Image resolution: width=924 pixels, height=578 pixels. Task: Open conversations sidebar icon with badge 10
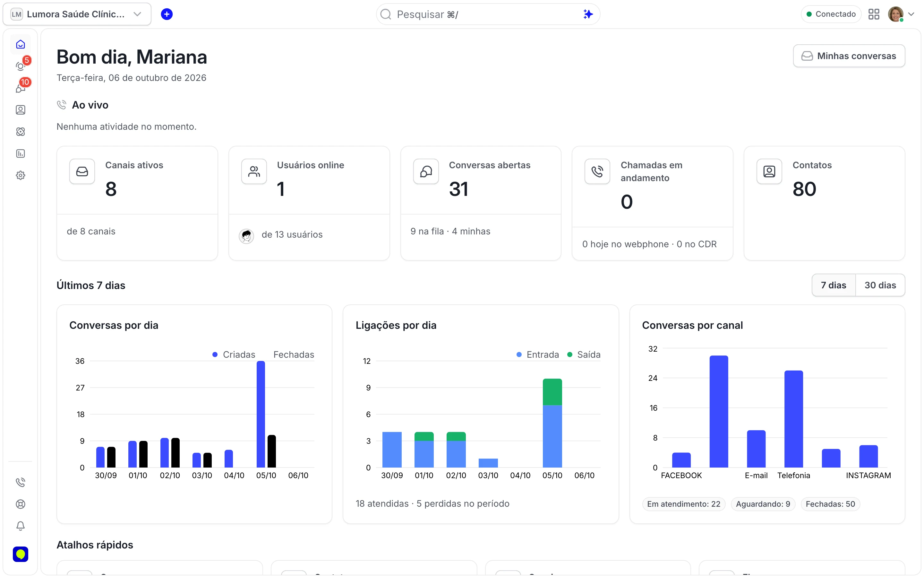pyautogui.click(x=21, y=88)
